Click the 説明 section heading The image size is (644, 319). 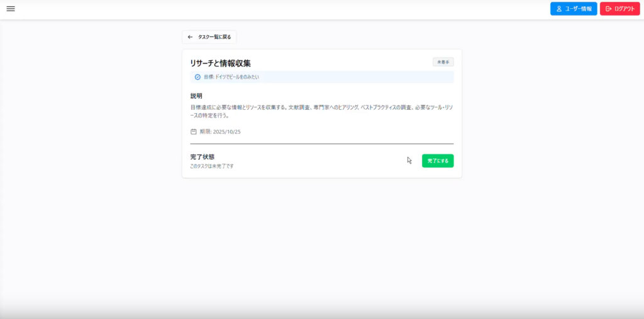tap(196, 96)
